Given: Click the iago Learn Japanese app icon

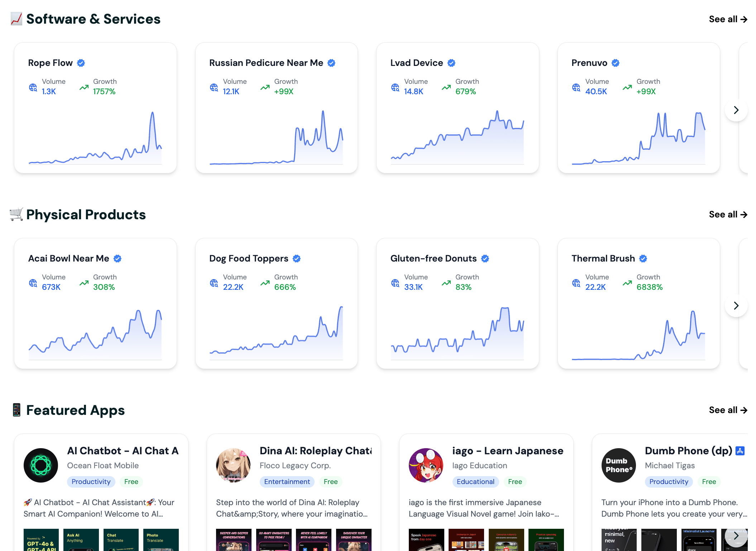Looking at the screenshot, I should coord(426,465).
